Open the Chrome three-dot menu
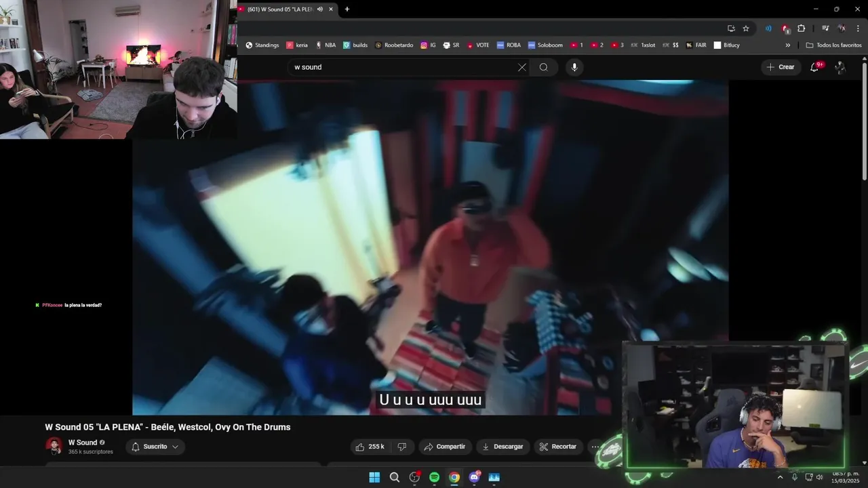This screenshot has width=868, height=488. coord(858,28)
